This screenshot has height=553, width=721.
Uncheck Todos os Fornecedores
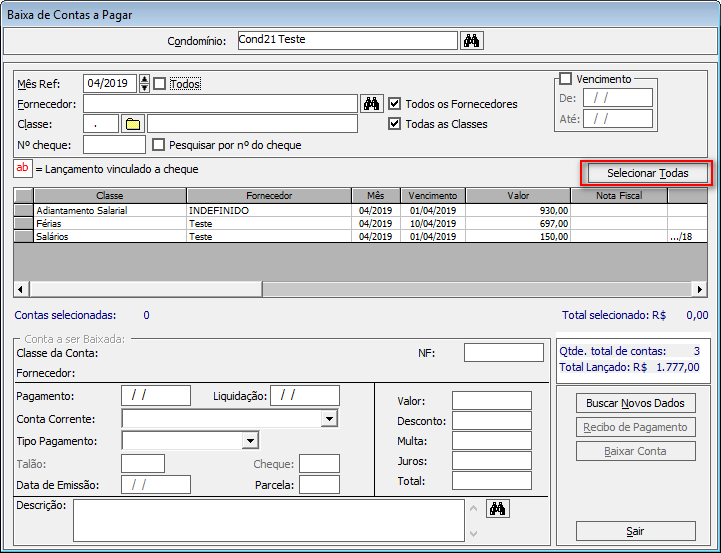[394, 103]
